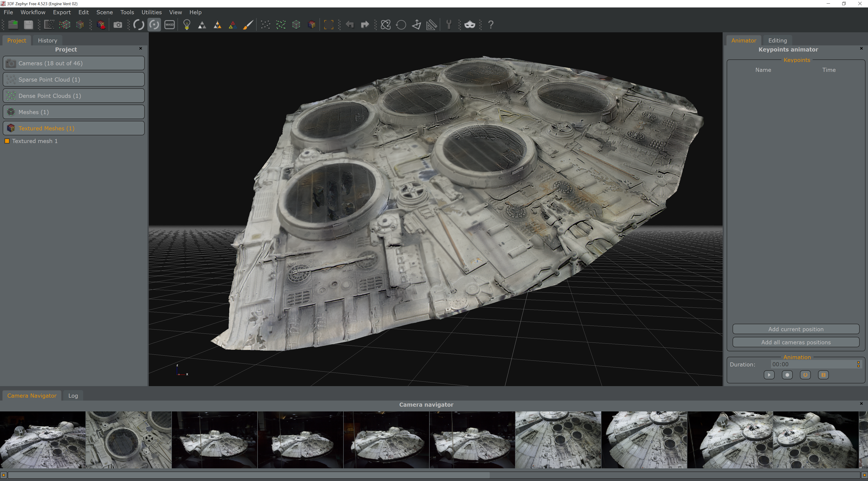
Task: Select orbit with pivot navigation icon
Action: pyautogui.click(x=154, y=25)
